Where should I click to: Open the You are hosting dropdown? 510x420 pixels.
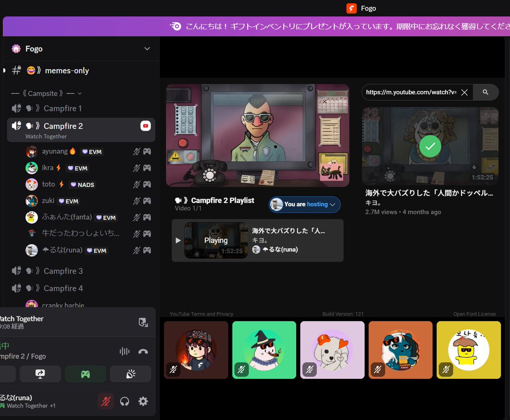304,204
